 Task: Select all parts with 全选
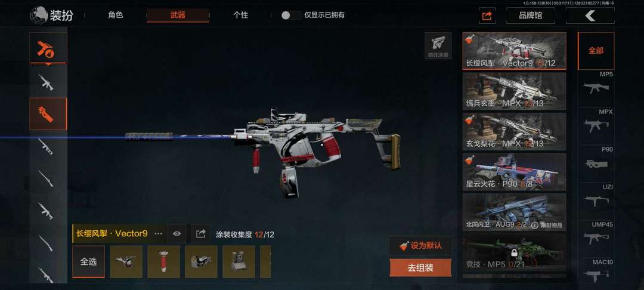pos(88,262)
